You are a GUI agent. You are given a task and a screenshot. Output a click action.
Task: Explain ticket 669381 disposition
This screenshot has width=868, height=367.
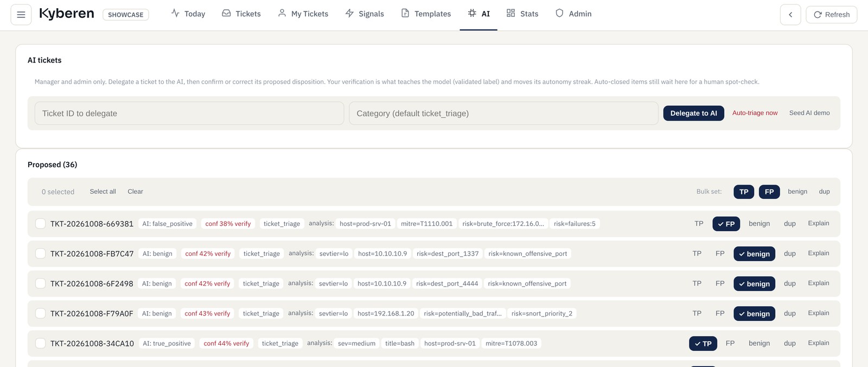[x=818, y=223]
